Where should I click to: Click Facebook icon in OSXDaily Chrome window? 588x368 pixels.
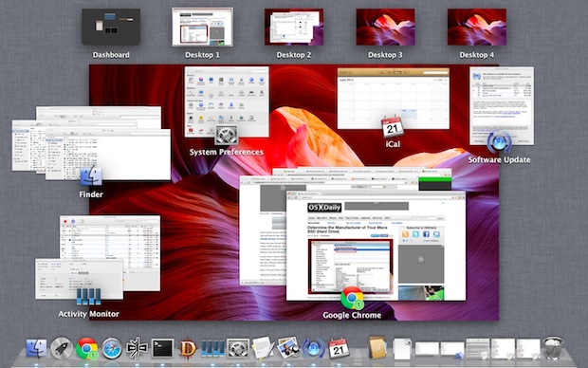(426, 234)
